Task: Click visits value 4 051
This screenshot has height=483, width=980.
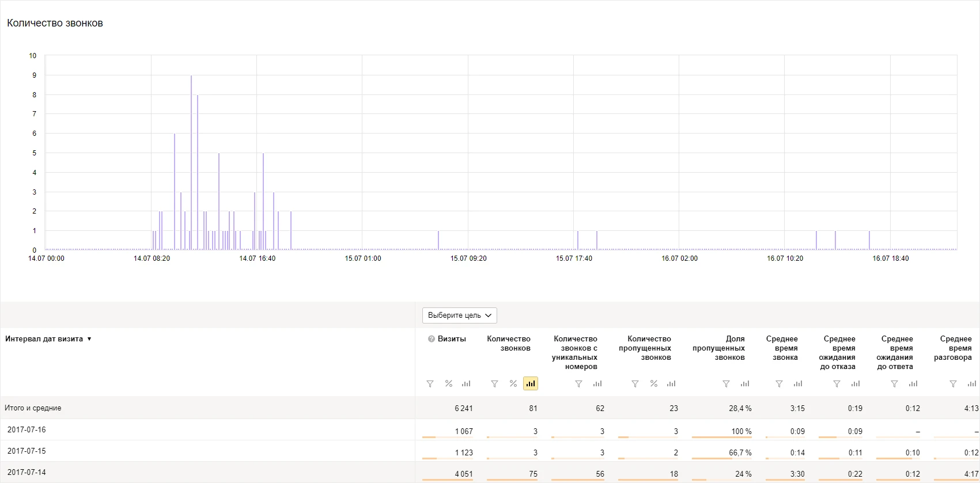Action: pos(463,474)
